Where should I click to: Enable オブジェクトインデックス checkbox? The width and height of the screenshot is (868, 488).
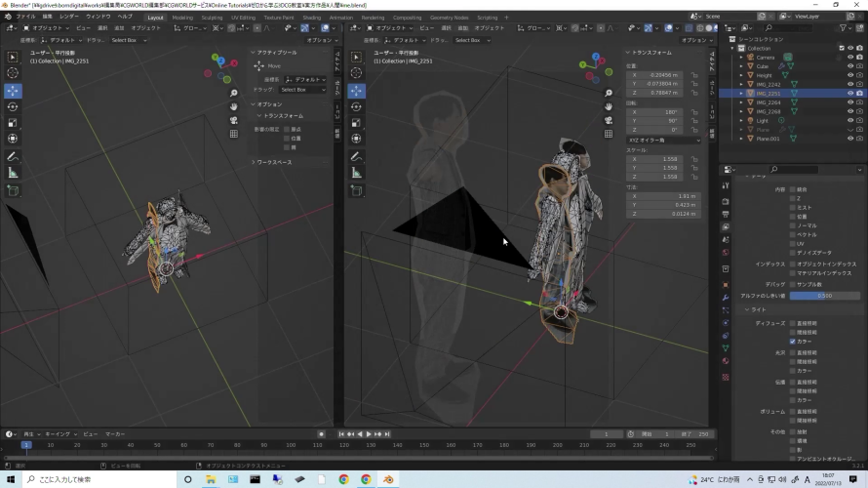click(793, 264)
